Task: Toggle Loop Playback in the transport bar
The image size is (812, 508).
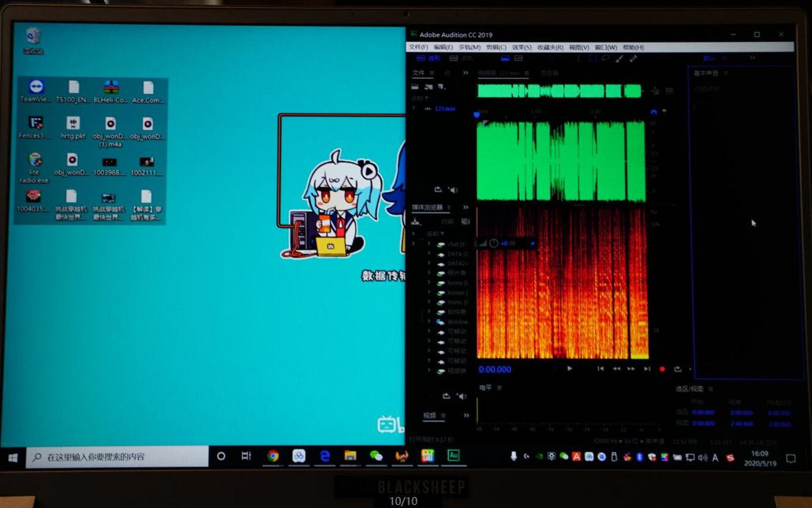Action: pos(677,368)
